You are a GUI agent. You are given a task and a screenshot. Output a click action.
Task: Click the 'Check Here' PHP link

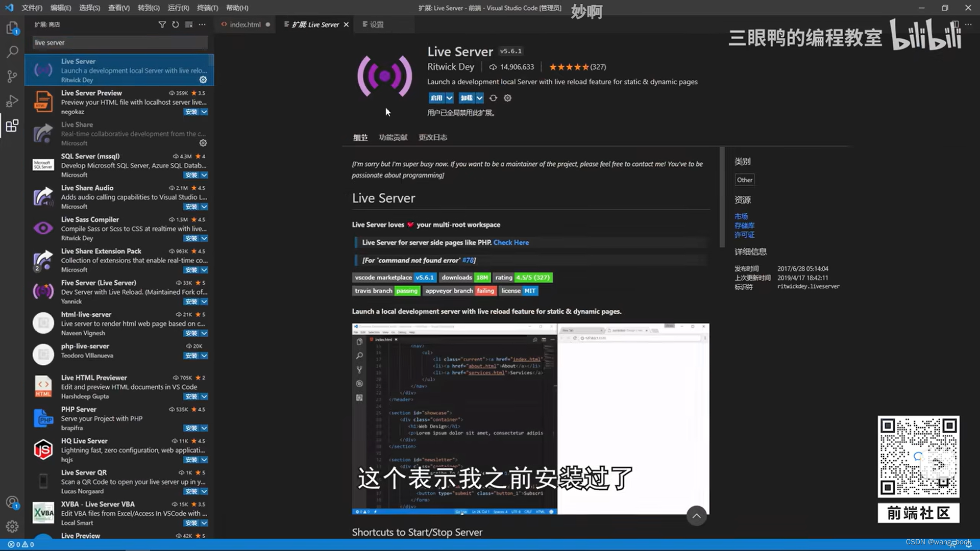tap(511, 242)
